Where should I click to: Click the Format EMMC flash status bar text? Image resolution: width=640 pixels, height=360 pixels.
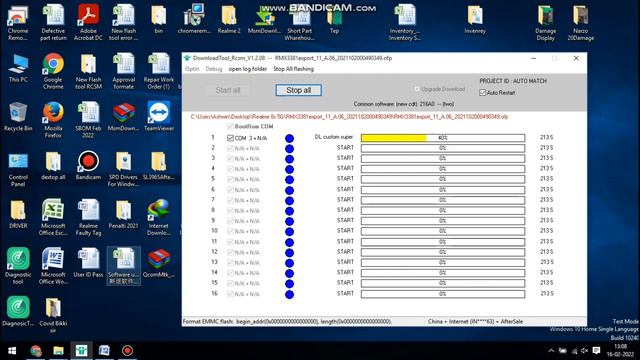[287, 322]
